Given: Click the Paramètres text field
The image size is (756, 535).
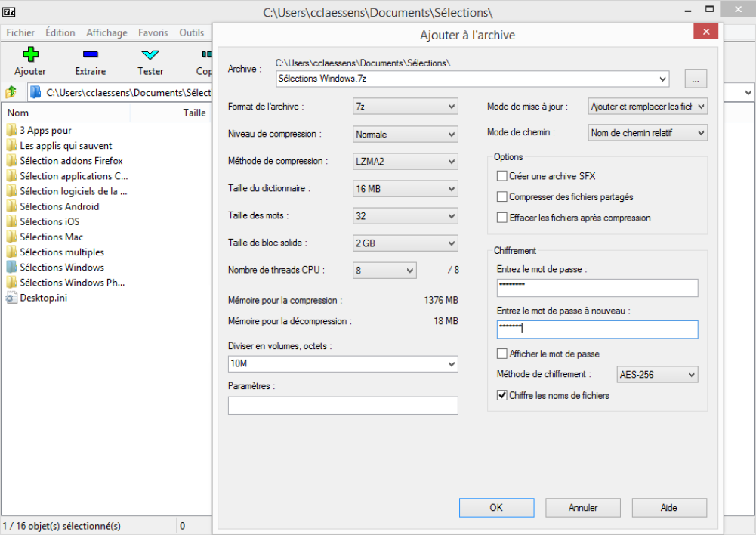Looking at the screenshot, I should pos(343,406).
